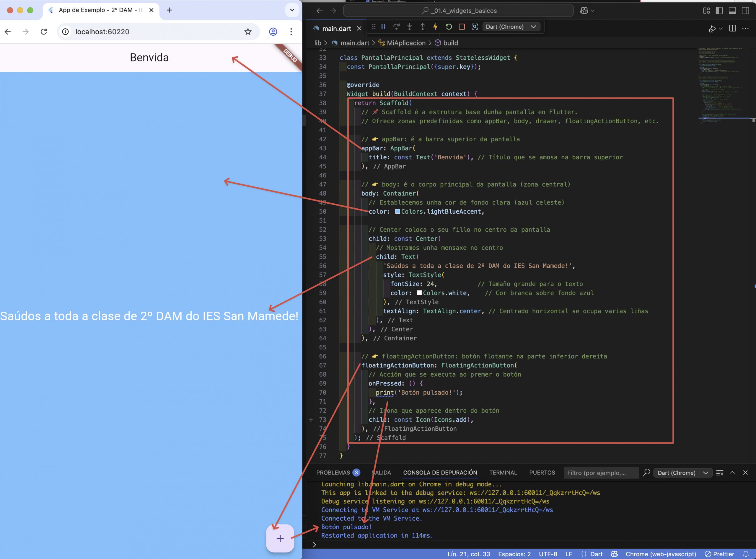This screenshot has width=756, height=559.
Task: Expand the Copilot chat dropdown arrow
Action: pos(592,11)
